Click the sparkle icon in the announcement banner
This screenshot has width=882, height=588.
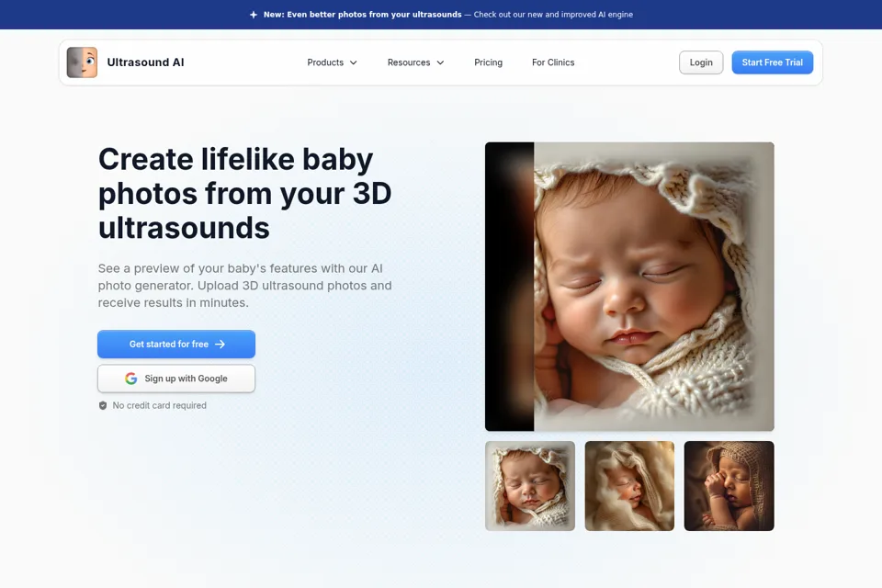tap(254, 15)
